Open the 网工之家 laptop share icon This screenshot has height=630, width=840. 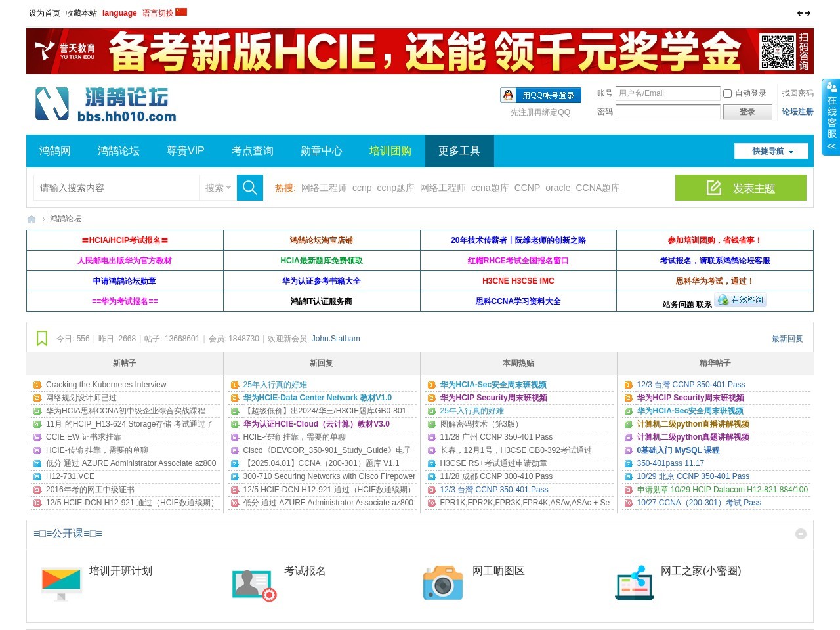click(635, 583)
